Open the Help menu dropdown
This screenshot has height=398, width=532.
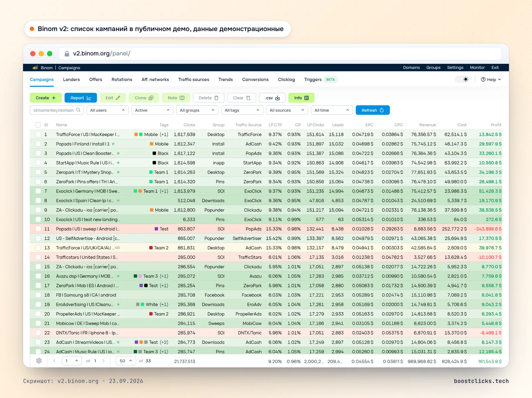click(491, 79)
